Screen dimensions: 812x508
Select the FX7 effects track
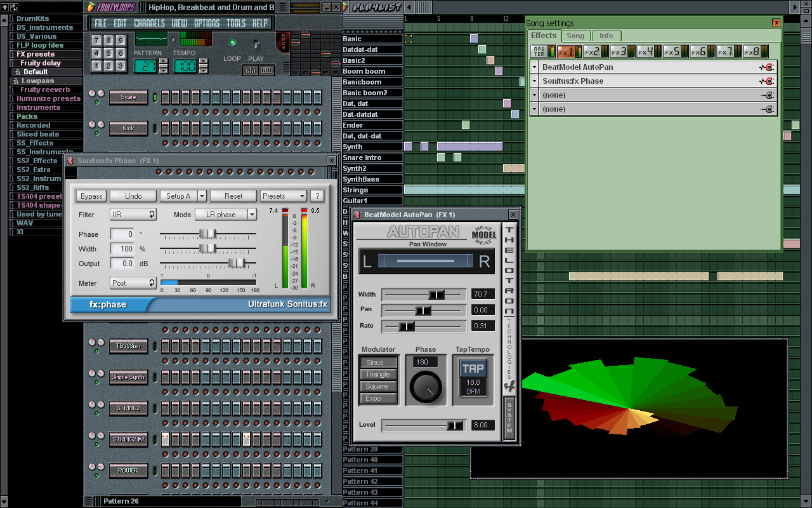point(729,51)
